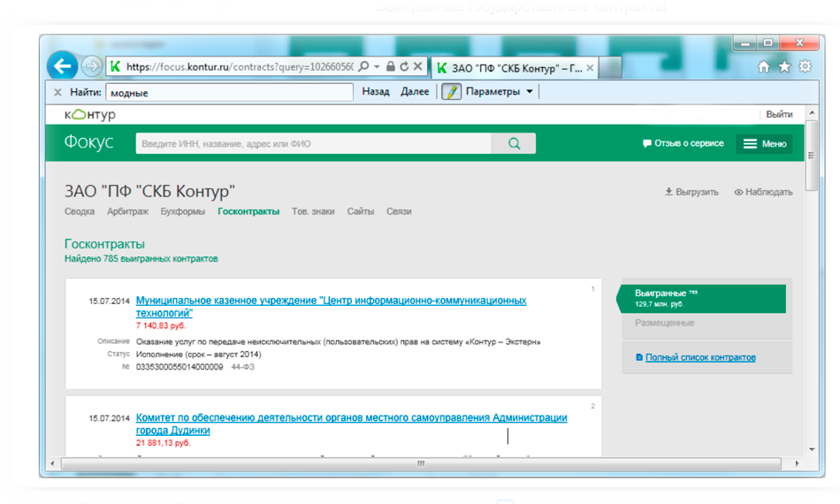Reload the page with the refresh icon
This screenshot has height=504, width=840.
click(x=404, y=66)
